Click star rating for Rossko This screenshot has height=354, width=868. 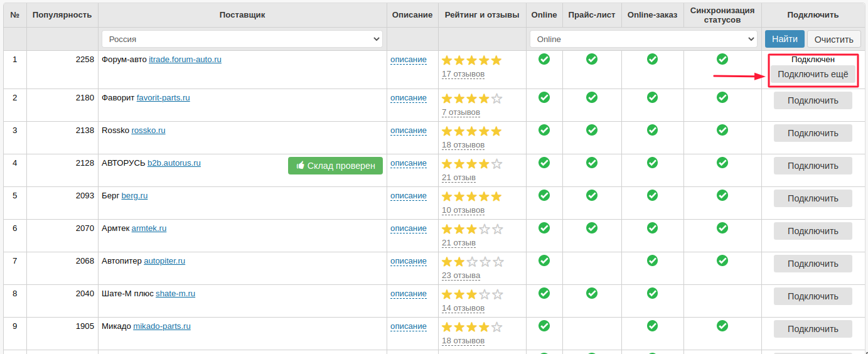(x=472, y=131)
